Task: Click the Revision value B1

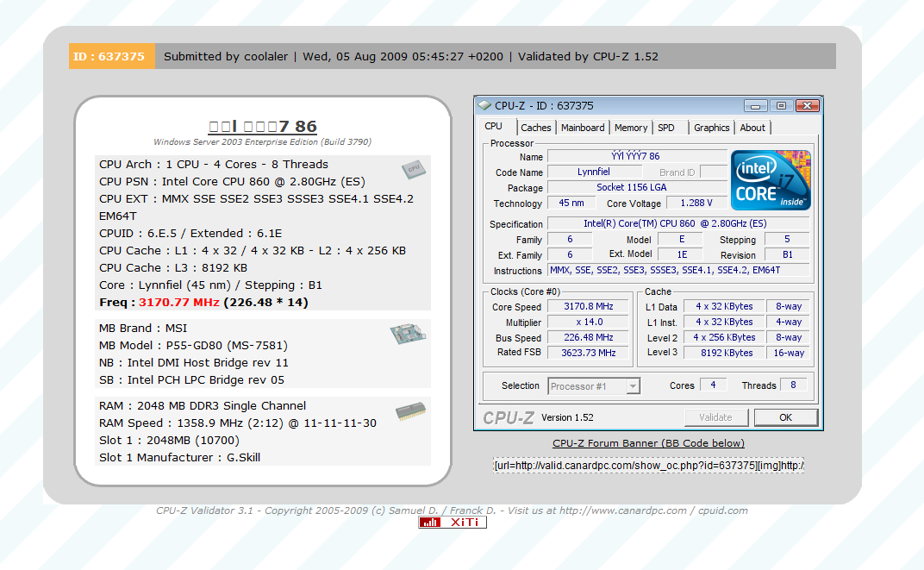Action: pyautogui.click(x=787, y=254)
